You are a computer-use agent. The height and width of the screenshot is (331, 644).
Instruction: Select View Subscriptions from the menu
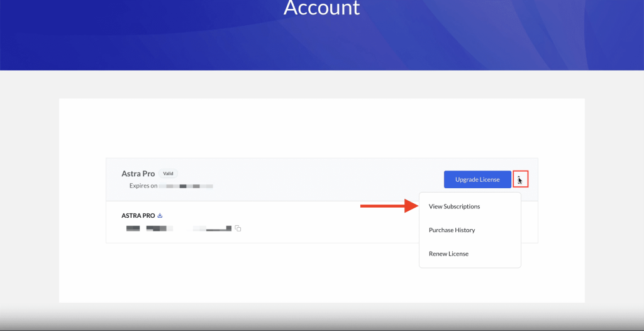pos(454,206)
